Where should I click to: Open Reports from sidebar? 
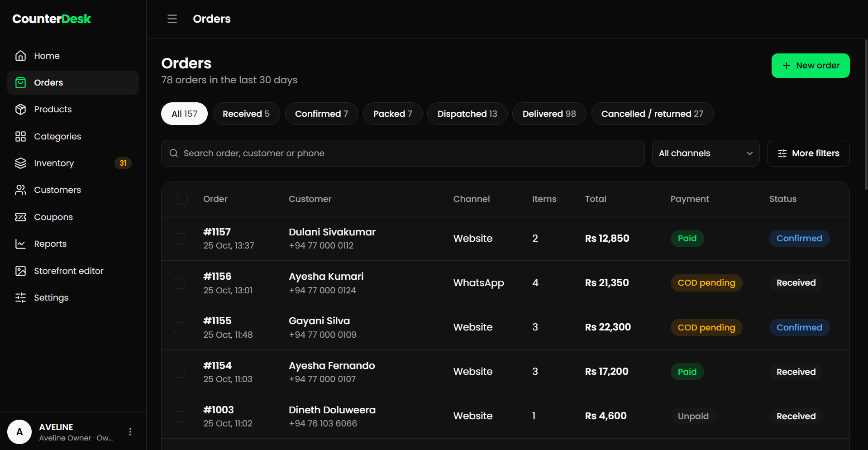[x=73, y=244]
